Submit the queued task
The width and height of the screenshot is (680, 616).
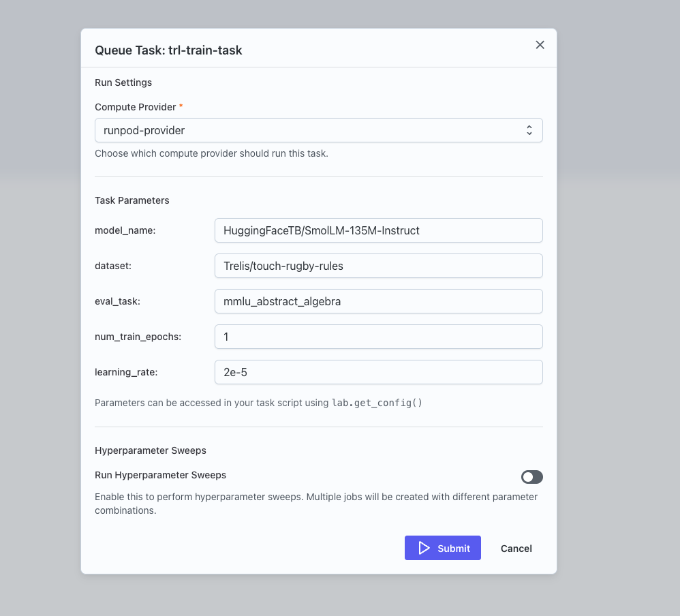(x=443, y=548)
